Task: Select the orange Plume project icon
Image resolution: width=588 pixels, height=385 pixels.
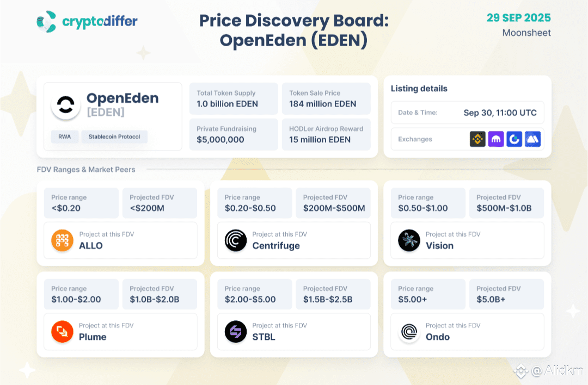Action: pyautogui.click(x=62, y=332)
